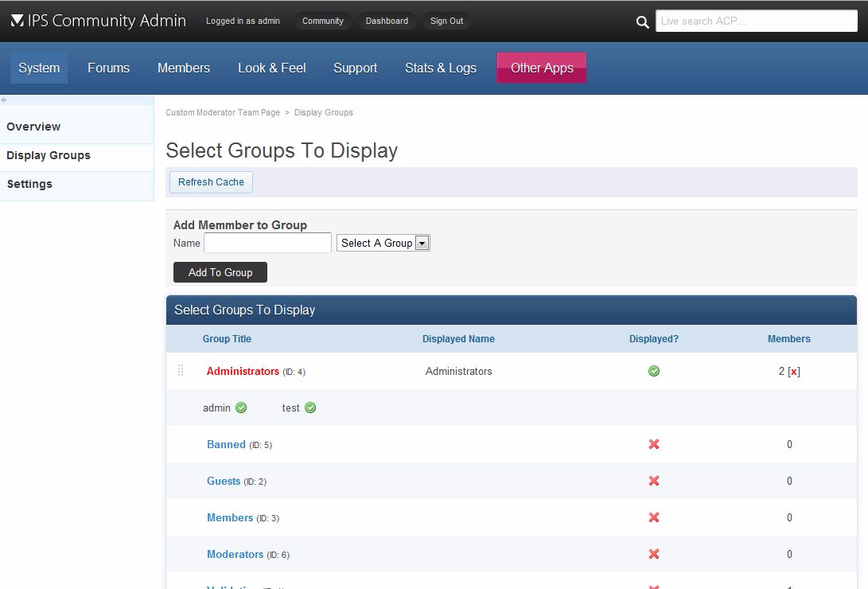The height and width of the screenshot is (589, 868).
Task: Click the search magnifier icon
Action: [x=643, y=22]
